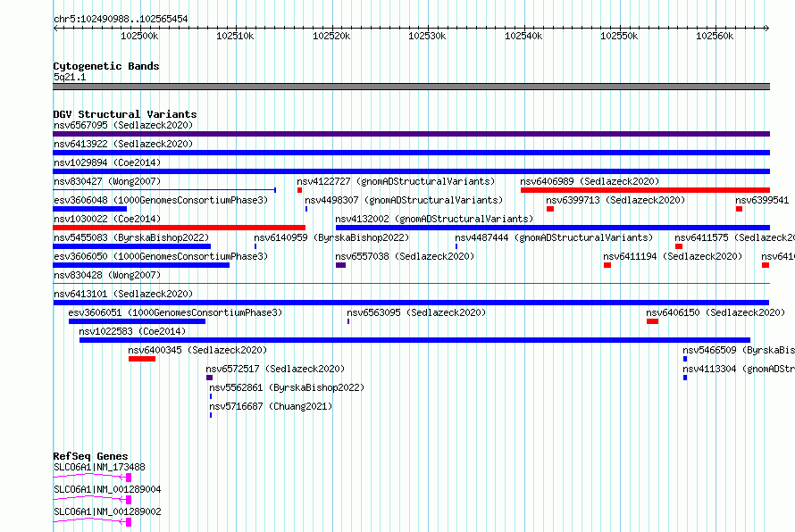Screen dimensions: 795x532
Task: Open the nsv5716687 (Chuang2021) label
Action: pyautogui.click(x=271, y=406)
